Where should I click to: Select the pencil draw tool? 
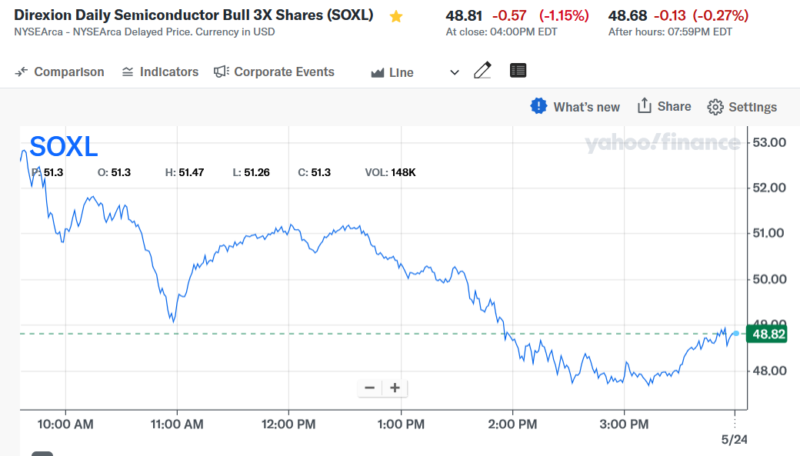[483, 71]
